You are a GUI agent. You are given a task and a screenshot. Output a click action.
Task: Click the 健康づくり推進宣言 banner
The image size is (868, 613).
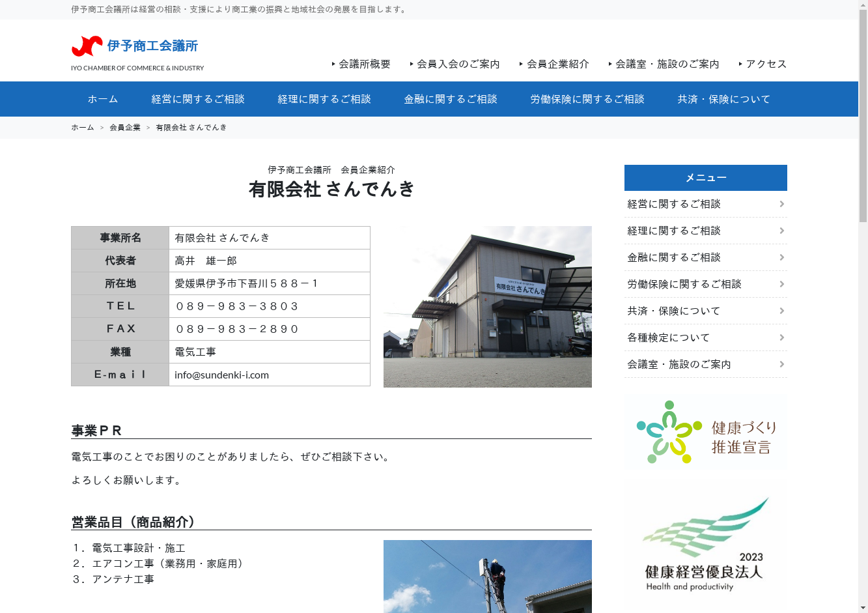[706, 432]
